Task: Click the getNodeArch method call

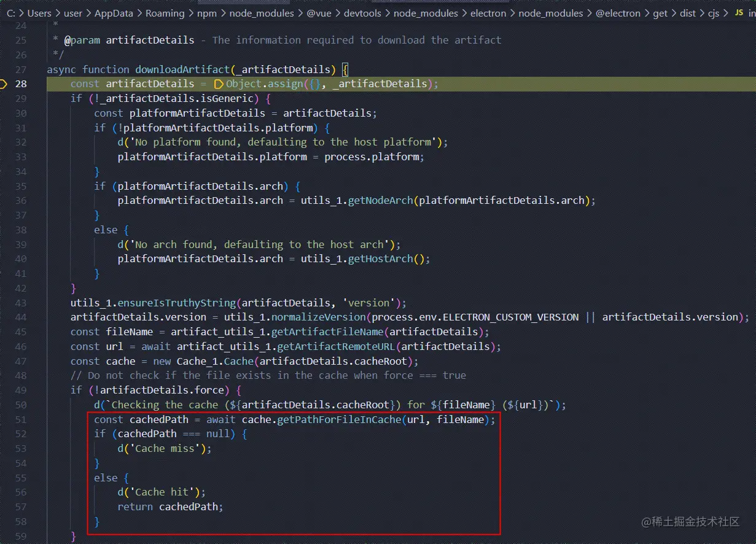Action: [x=380, y=200]
